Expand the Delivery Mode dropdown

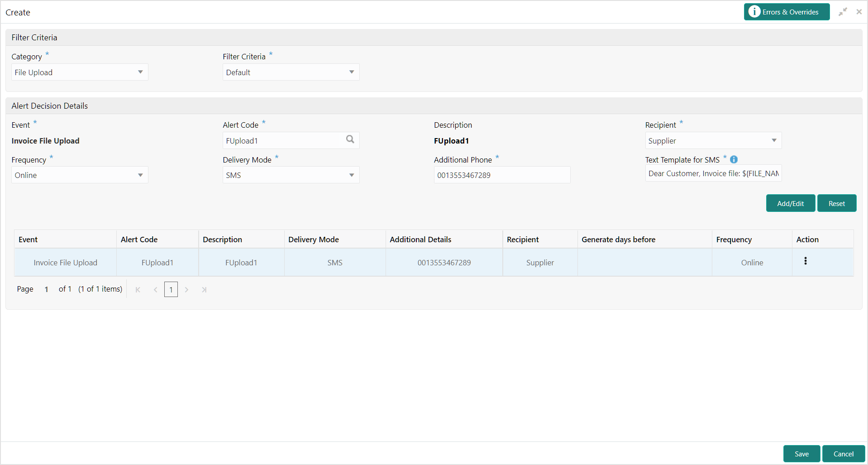(x=291, y=175)
